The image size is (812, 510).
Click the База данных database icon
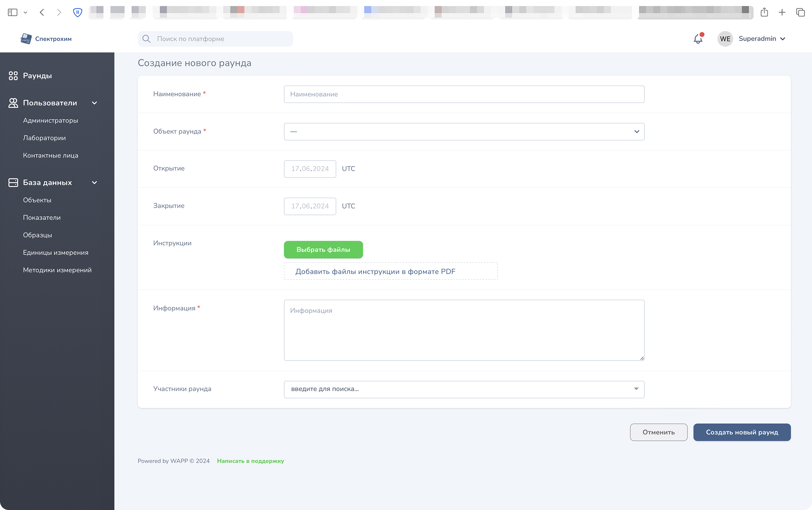pyautogui.click(x=12, y=182)
